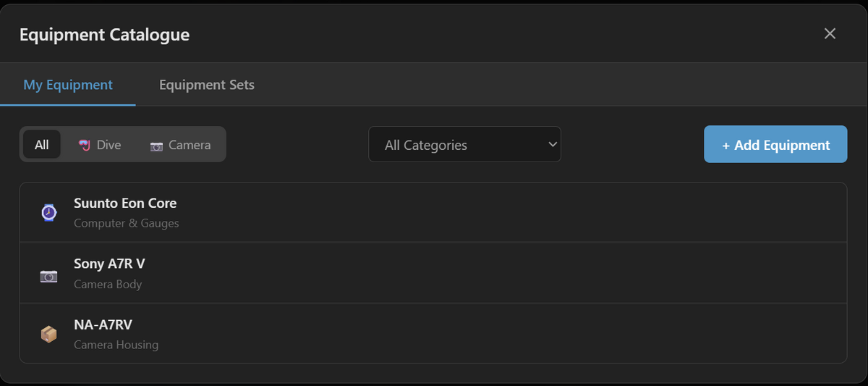The image size is (868, 386).
Task: Click the Camera Housing category text
Action: click(116, 345)
